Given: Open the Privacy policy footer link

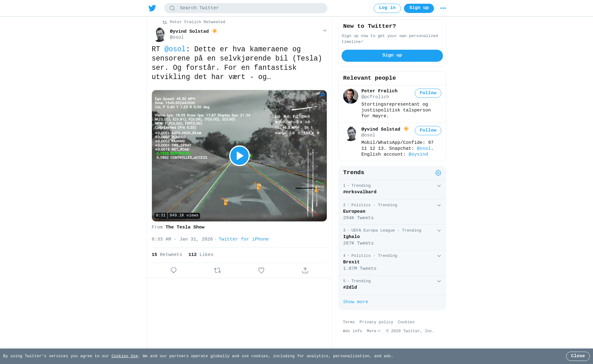Looking at the screenshot, I should click(376, 322).
